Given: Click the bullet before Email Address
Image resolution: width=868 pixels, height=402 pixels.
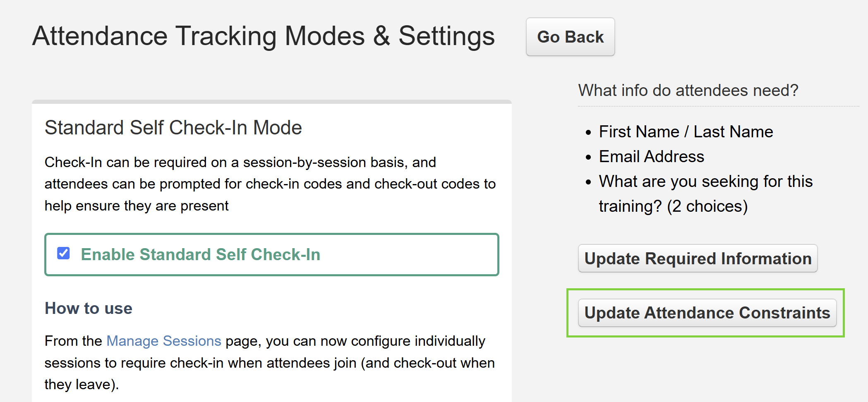Looking at the screenshot, I should 589,158.
